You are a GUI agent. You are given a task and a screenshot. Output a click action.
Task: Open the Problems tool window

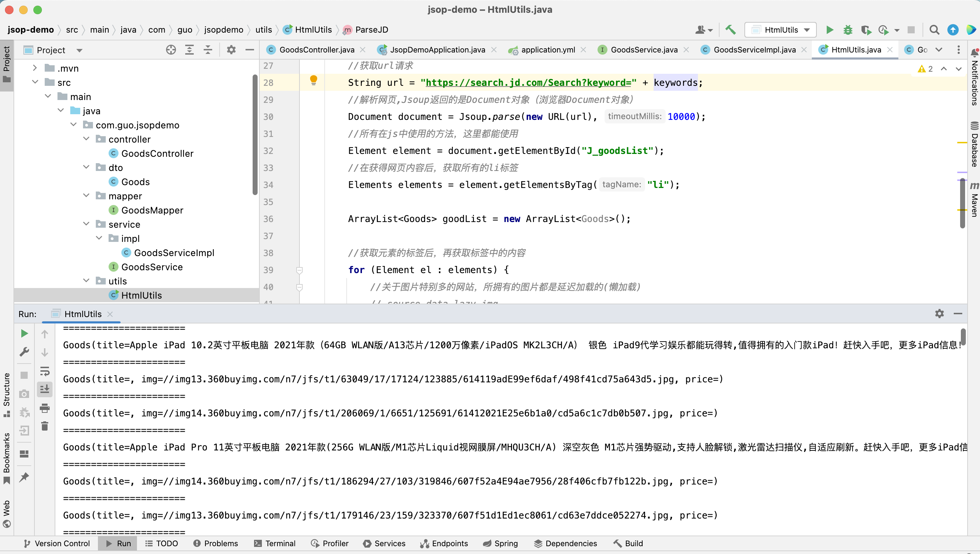215,543
